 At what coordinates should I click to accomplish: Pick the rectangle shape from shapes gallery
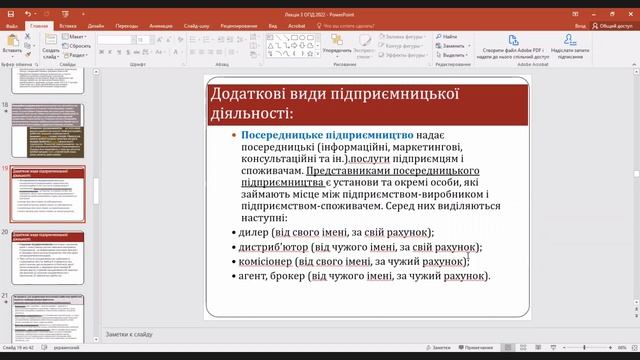pos(293,38)
